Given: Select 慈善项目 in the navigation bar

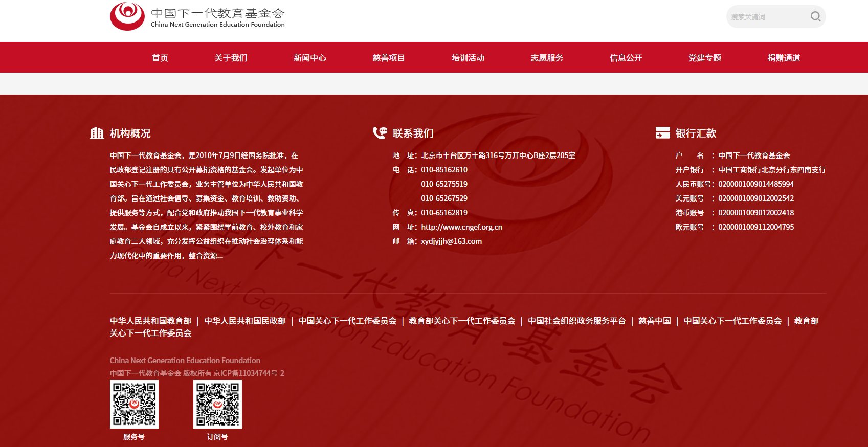Looking at the screenshot, I should point(389,58).
